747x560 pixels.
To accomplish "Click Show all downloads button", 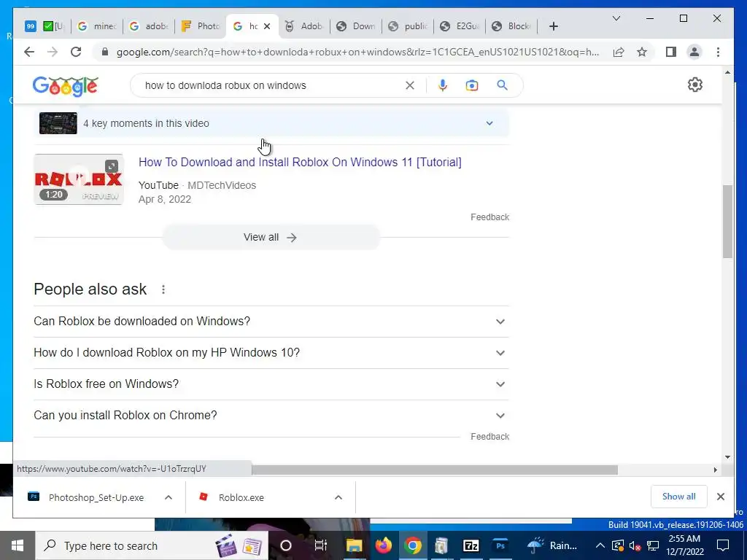I will pyautogui.click(x=678, y=497).
